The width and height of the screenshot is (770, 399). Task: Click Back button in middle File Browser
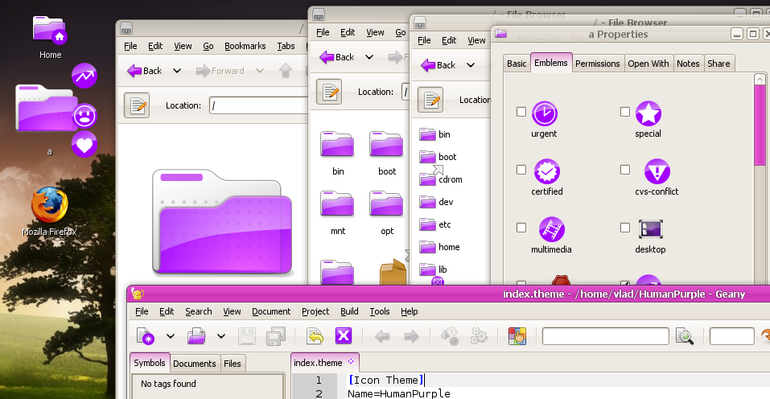pyautogui.click(x=337, y=57)
